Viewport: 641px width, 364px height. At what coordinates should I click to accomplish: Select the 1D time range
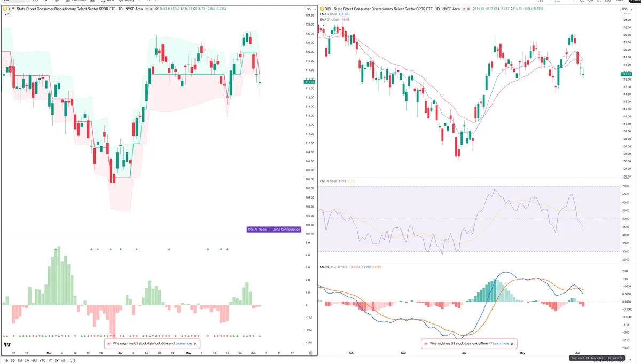[x=5, y=361]
